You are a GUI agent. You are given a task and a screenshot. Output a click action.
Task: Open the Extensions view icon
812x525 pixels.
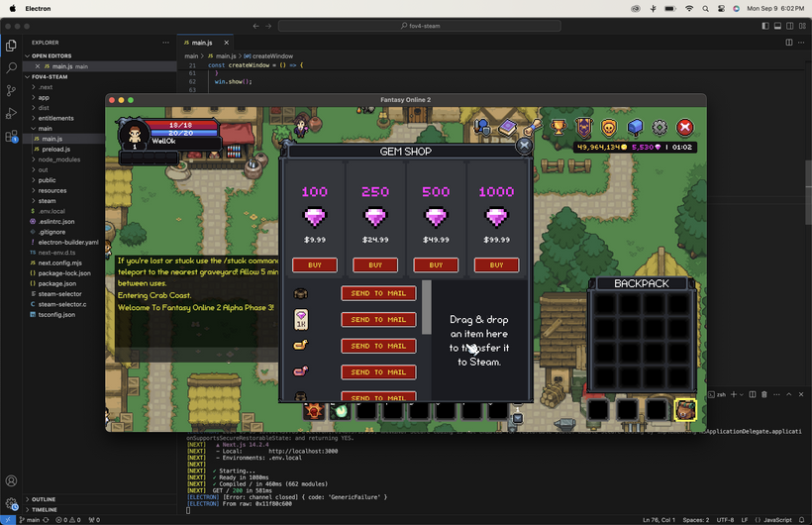[11, 137]
